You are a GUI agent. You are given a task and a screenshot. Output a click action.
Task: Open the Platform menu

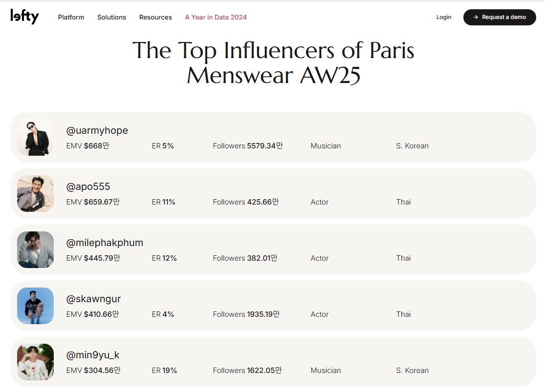click(x=71, y=17)
